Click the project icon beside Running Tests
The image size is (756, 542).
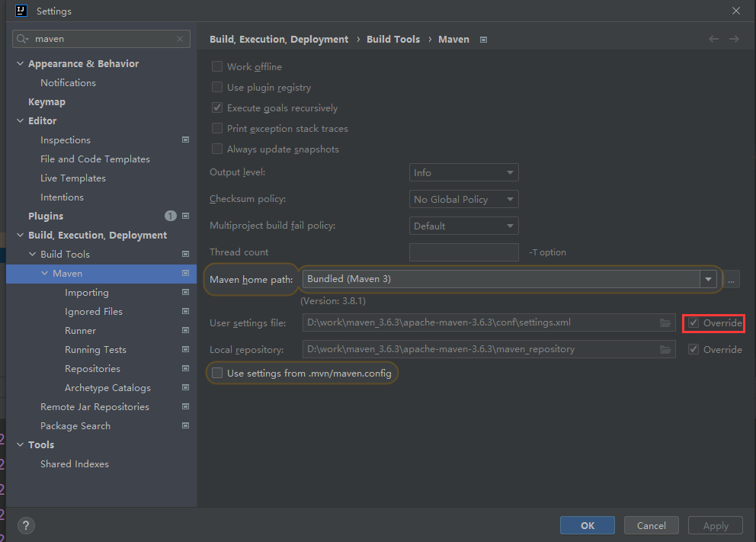tap(185, 350)
